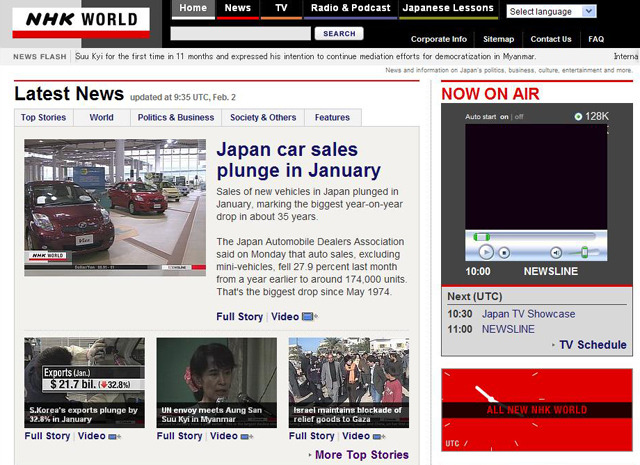Open Japan TV Showcase schedule link
Viewport: 640px width, 465px height.
(529, 314)
